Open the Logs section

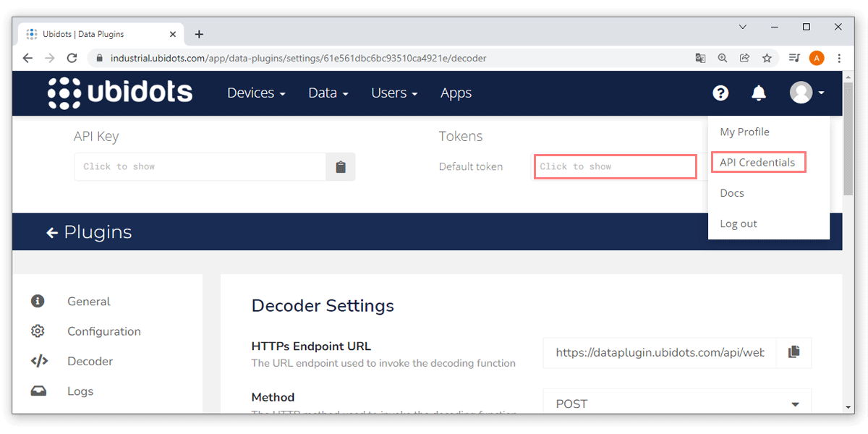point(80,391)
